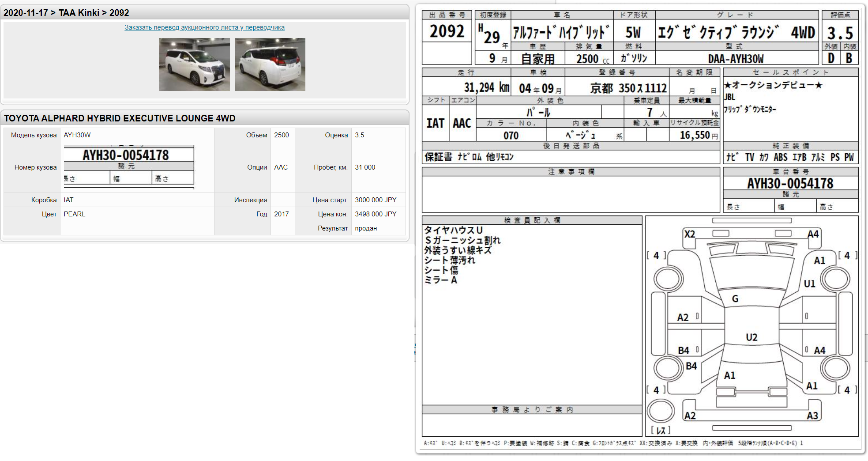This screenshot has width=868, height=461.
Task: Click the X2 mark on damage diagram
Action: point(689,234)
